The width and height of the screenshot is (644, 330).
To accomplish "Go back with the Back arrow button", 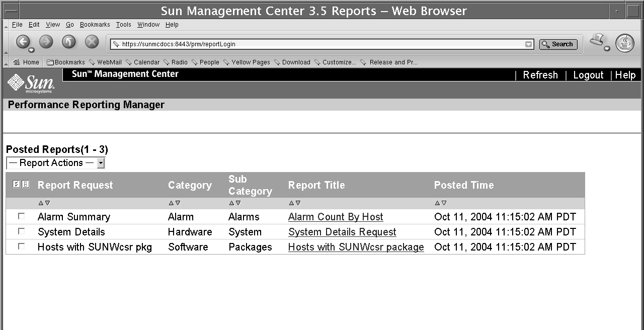I will click(x=23, y=42).
